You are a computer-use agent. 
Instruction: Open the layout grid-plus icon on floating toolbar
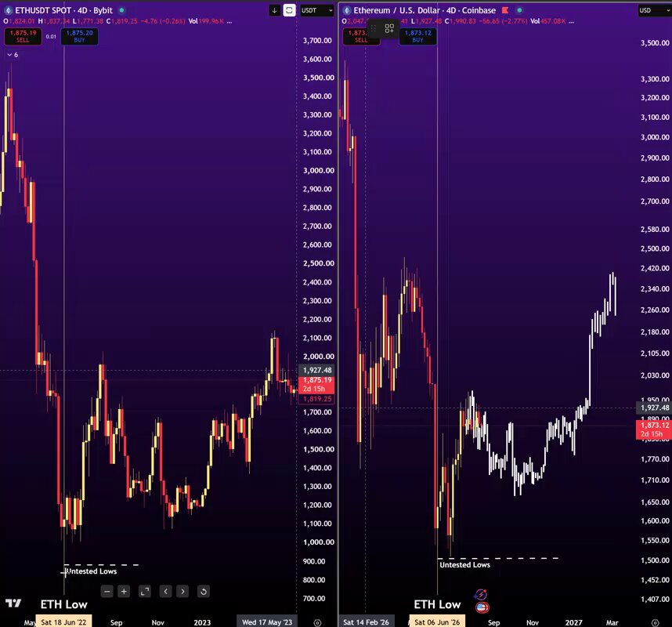pos(389,28)
